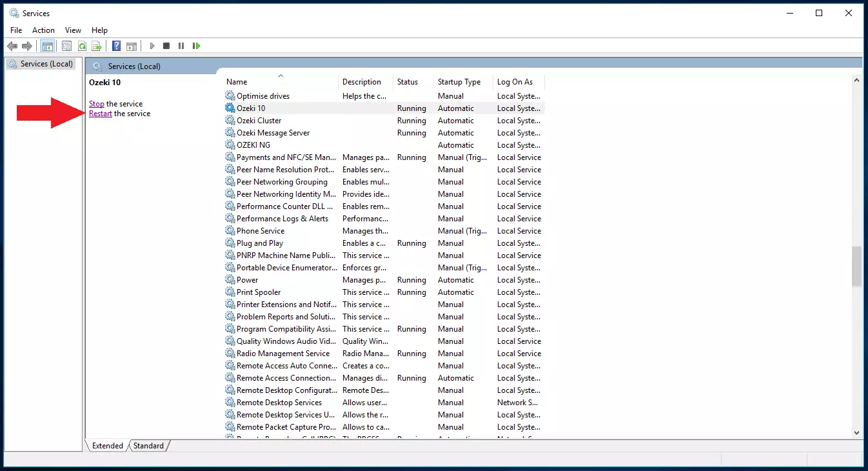
Task: Click the Start Service play icon
Action: pyautogui.click(x=152, y=46)
